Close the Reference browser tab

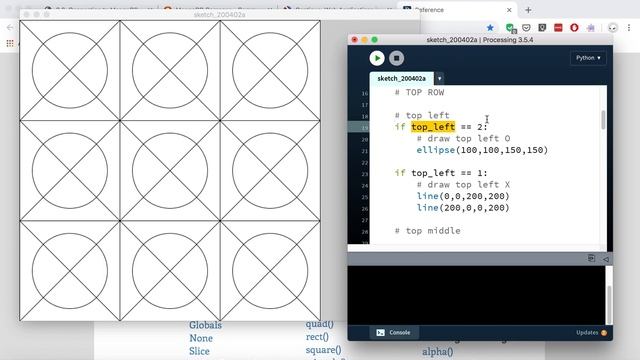coord(509,10)
